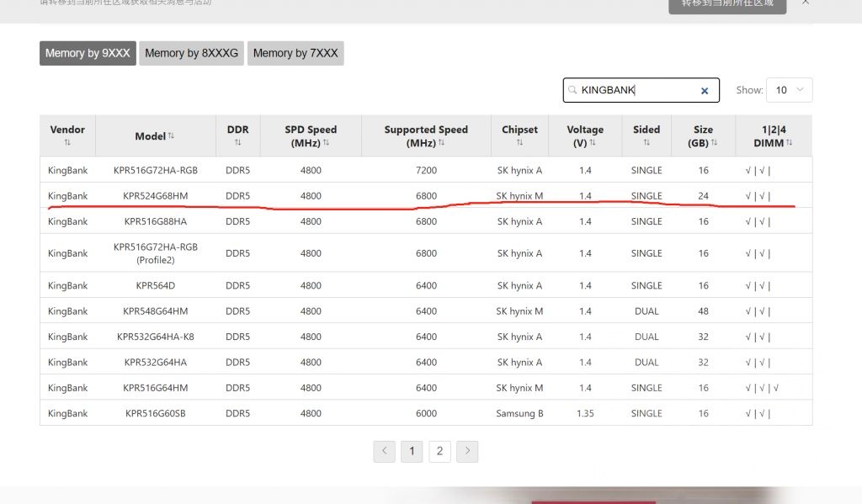Sort by Voltage column
Viewport: 862px width, 504px height.
pyautogui.click(x=585, y=135)
